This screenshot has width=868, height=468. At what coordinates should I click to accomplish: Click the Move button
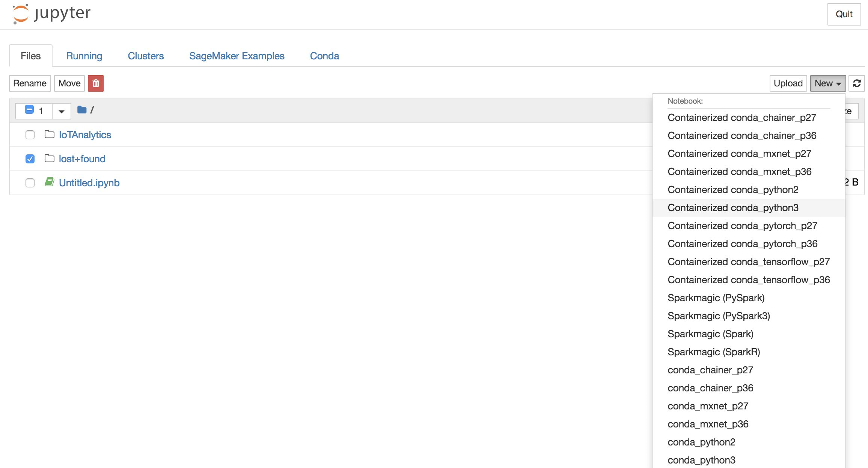pyautogui.click(x=69, y=83)
